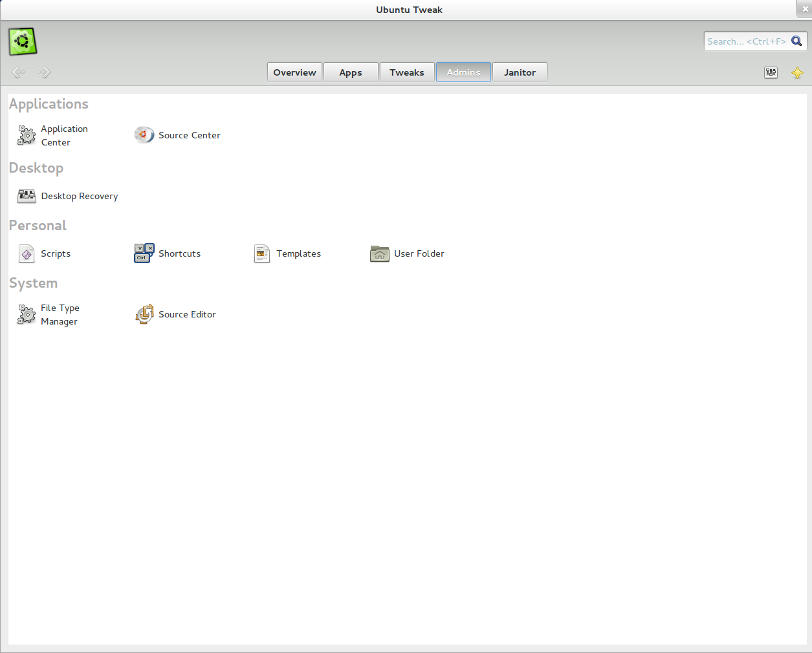
Task: Close the Ubuntu Tweak window
Action: pos(805,9)
